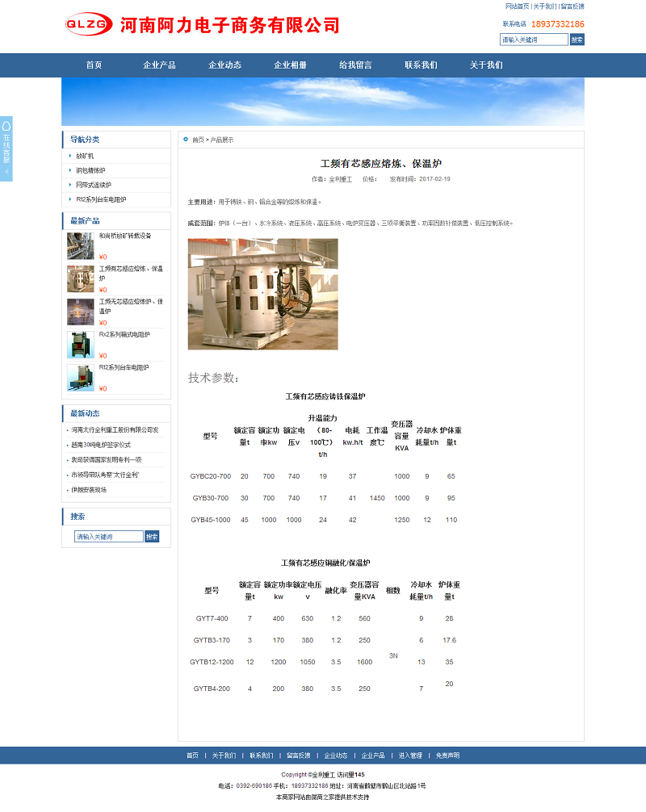Go to 企业相册 in the navigation bar
The image size is (646, 812).
(290, 65)
